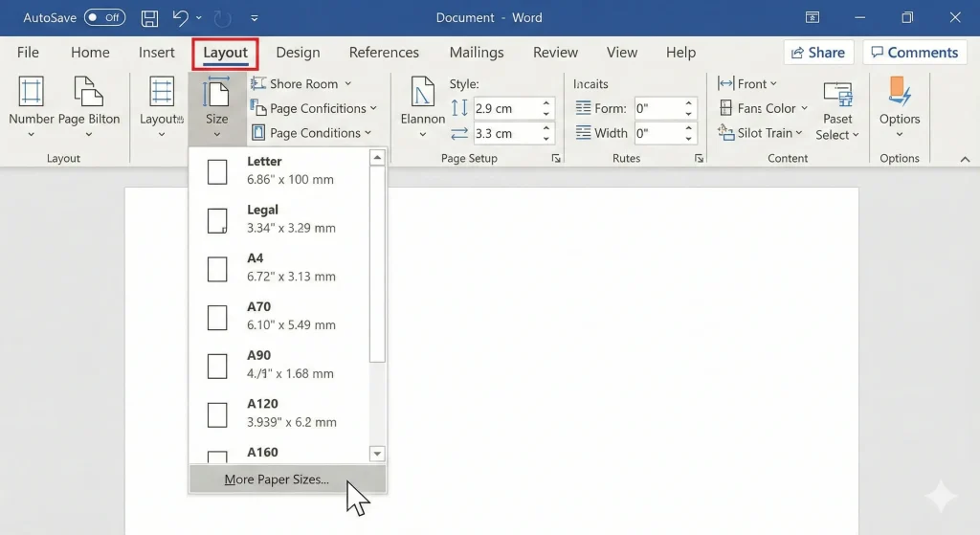This screenshot has width=980, height=535.
Task: Click the Width input field
Action: tap(657, 133)
